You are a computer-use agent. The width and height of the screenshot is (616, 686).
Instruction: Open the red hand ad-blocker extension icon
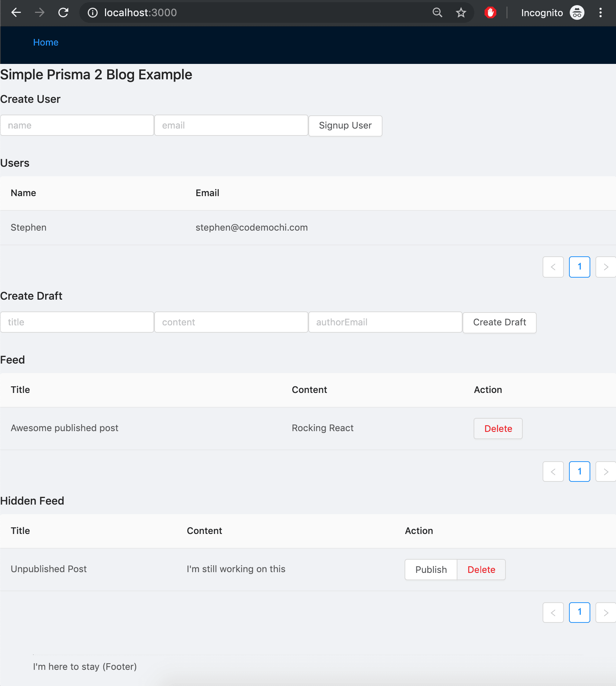(x=490, y=12)
